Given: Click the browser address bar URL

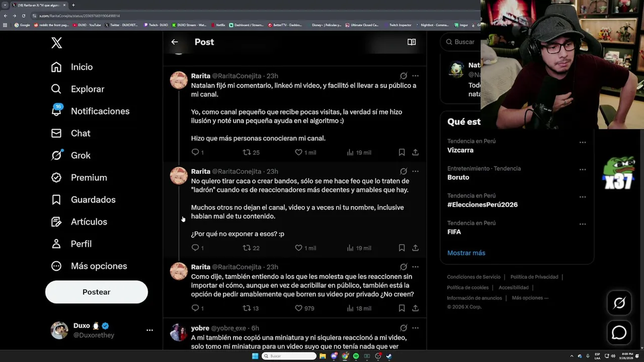Looking at the screenshot, I should pyautogui.click(x=79, y=16).
